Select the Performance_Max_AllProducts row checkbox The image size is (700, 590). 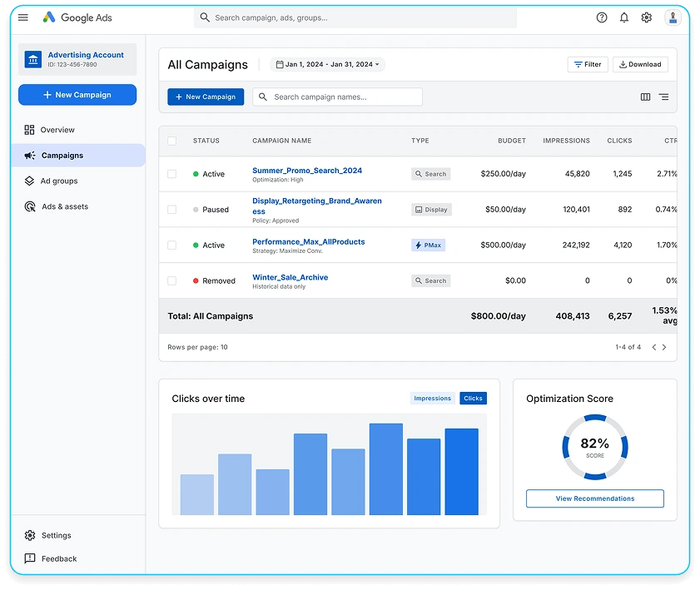click(171, 245)
